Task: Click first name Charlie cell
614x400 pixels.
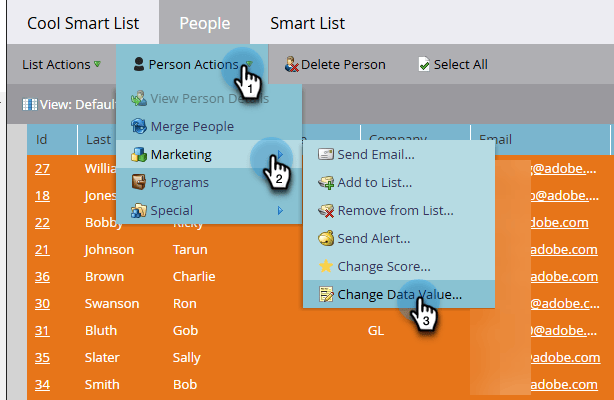Action: pos(194,277)
